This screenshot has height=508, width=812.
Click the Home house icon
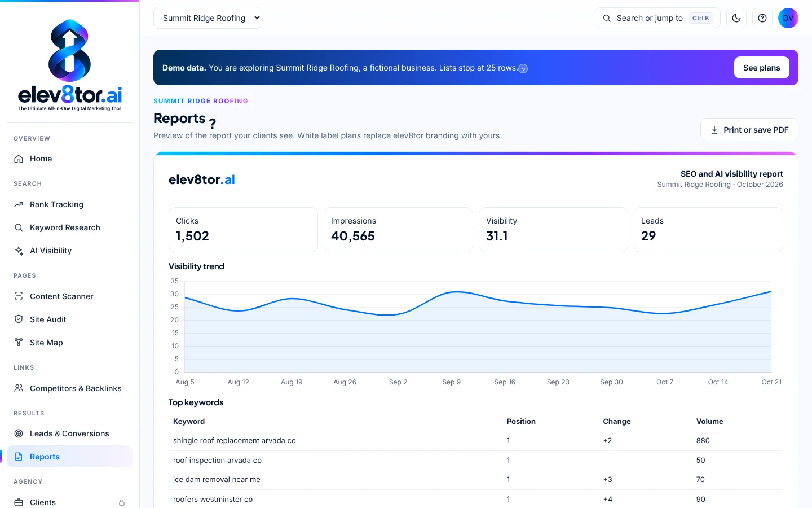tap(19, 159)
